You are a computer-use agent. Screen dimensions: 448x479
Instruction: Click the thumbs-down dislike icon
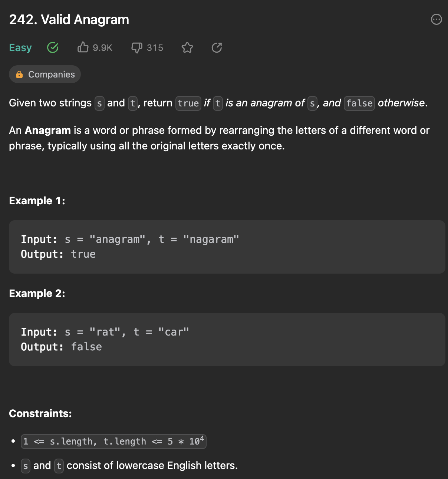point(137,48)
